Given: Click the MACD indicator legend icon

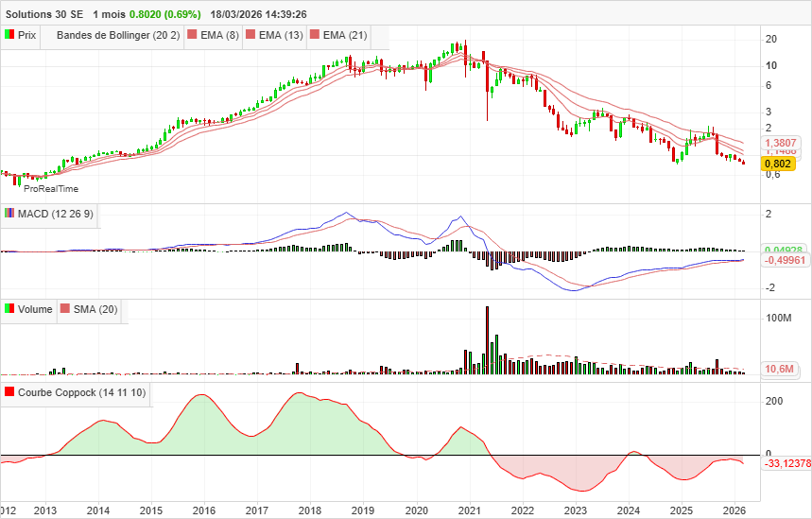Looking at the screenshot, I should click(9, 213).
